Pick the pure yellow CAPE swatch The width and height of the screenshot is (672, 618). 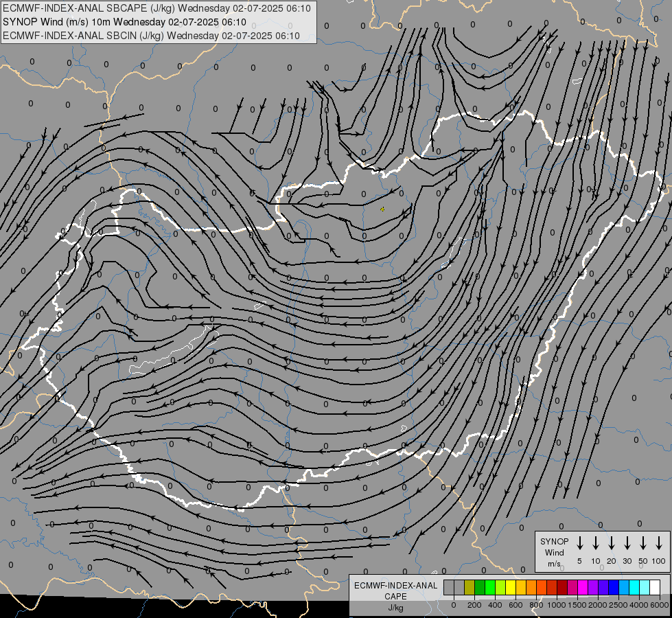(x=511, y=587)
